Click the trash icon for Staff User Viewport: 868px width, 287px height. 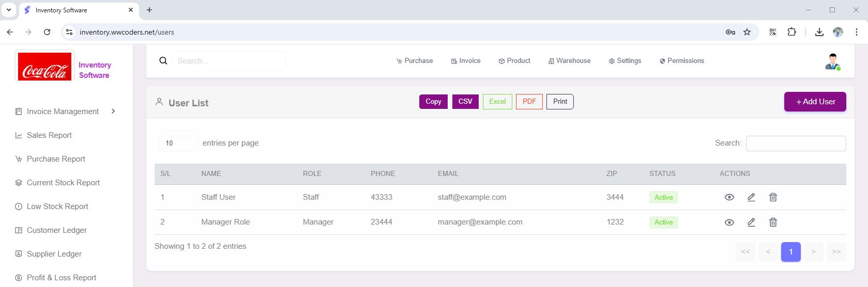click(773, 197)
